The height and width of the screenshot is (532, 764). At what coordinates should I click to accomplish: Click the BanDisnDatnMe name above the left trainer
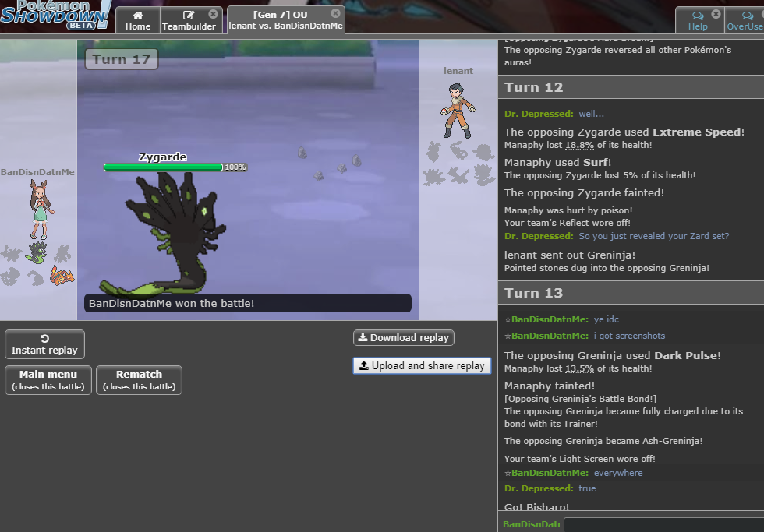click(x=37, y=172)
